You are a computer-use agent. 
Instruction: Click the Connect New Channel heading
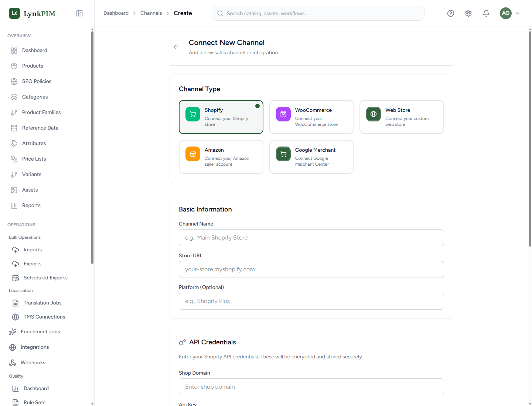tap(226, 42)
